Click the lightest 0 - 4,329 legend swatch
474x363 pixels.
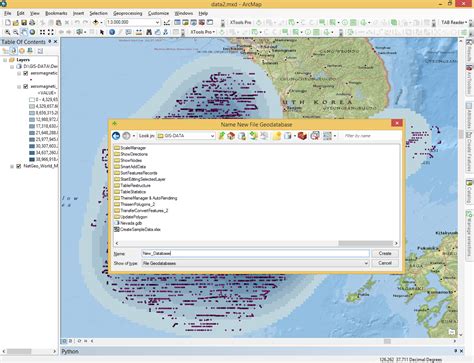tap(32, 100)
